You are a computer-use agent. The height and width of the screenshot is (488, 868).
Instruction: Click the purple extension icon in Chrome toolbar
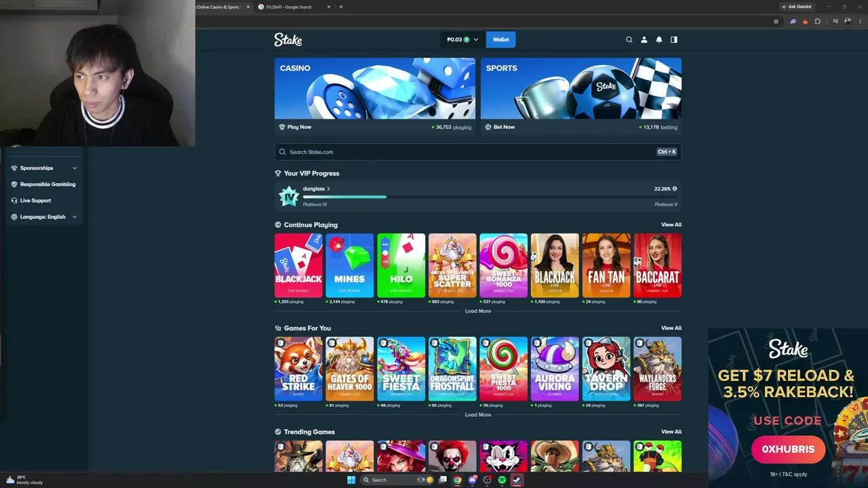793,21
